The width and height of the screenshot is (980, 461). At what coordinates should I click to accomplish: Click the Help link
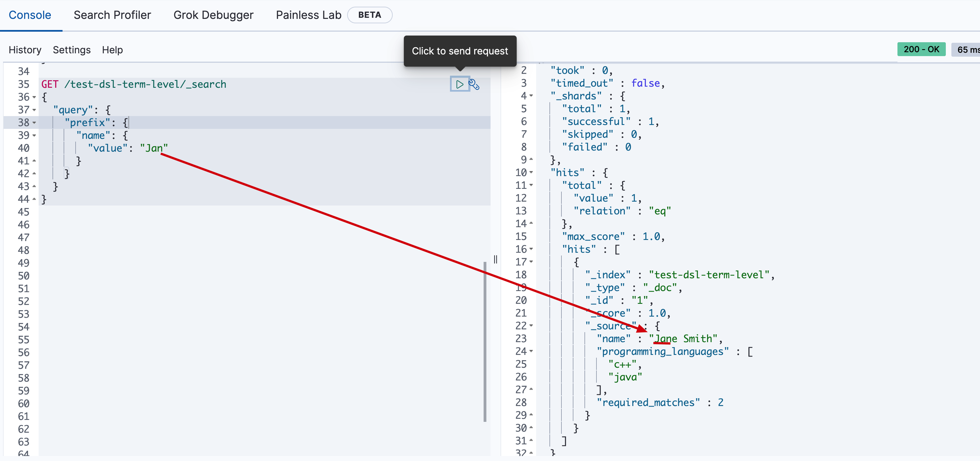pyautogui.click(x=112, y=50)
